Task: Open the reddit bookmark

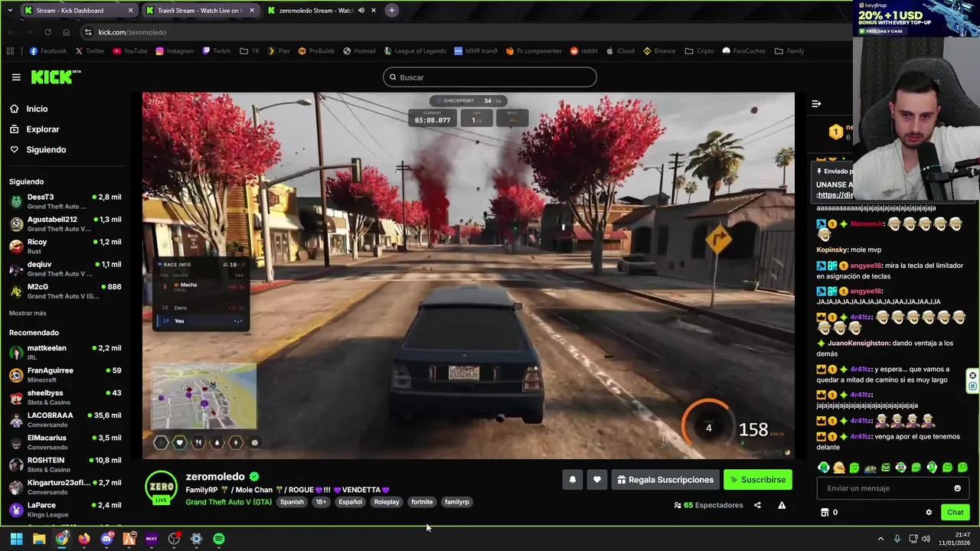Action: (583, 51)
